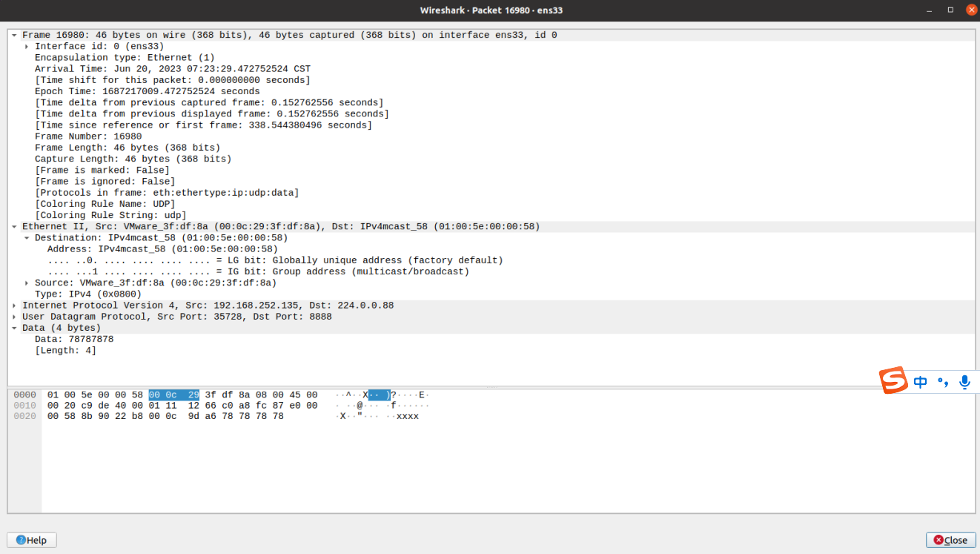Maximize the Wireshark packet window

point(950,10)
